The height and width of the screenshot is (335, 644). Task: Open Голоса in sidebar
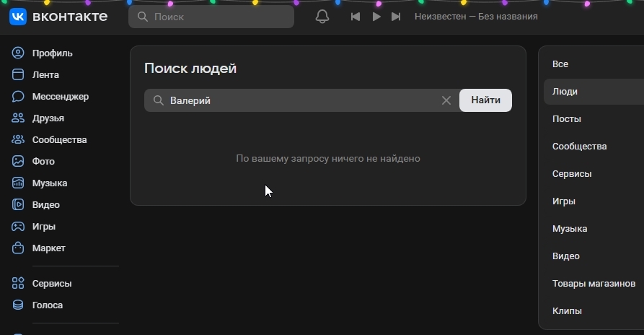pyautogui.click(x=47, y=305)
